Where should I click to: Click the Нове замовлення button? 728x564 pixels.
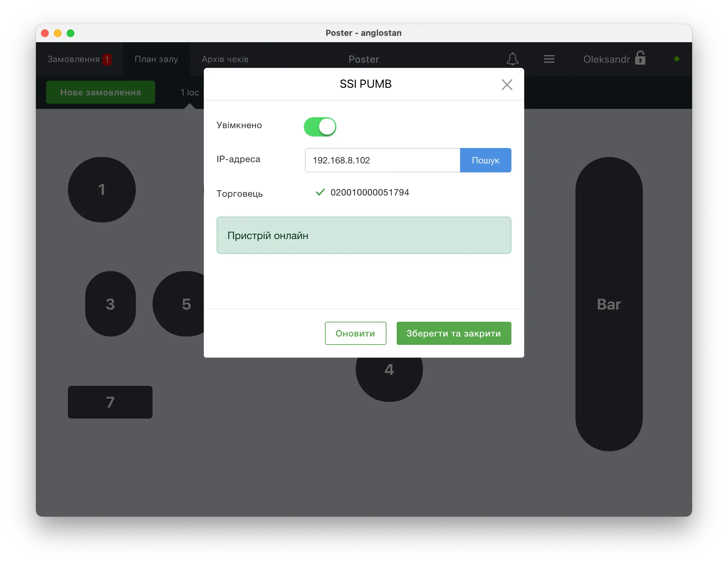101,92
